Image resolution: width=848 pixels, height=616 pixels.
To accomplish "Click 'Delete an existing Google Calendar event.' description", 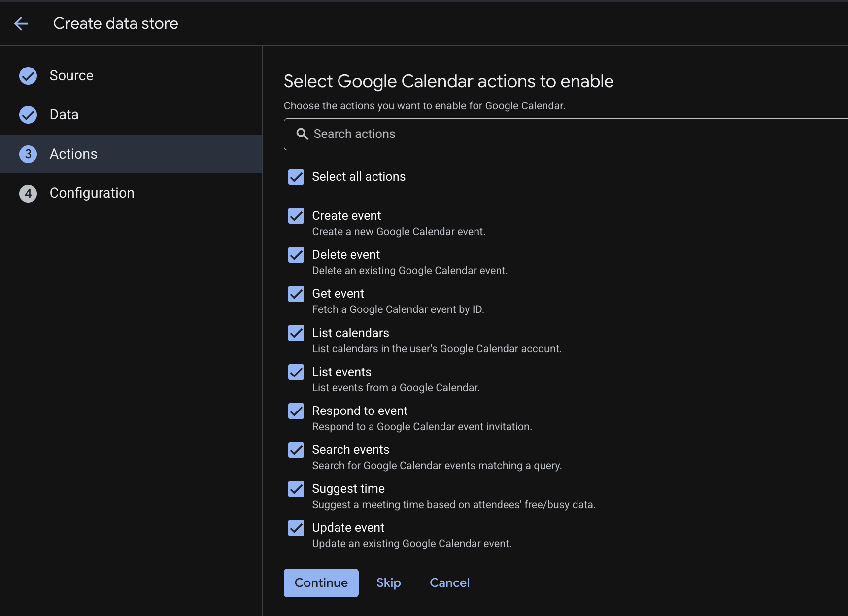I will point(410,271).
